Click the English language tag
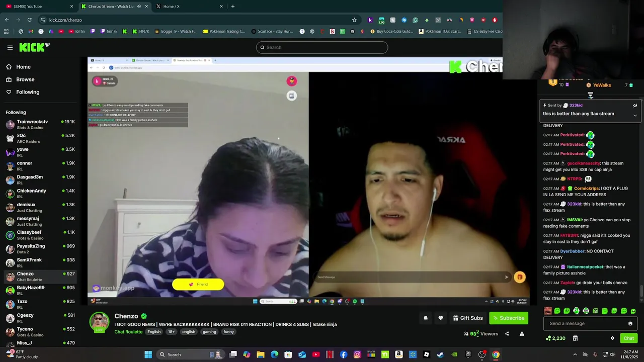Image resolution: width=644 pixels, height=362 pixels. (x=154, y=332)
